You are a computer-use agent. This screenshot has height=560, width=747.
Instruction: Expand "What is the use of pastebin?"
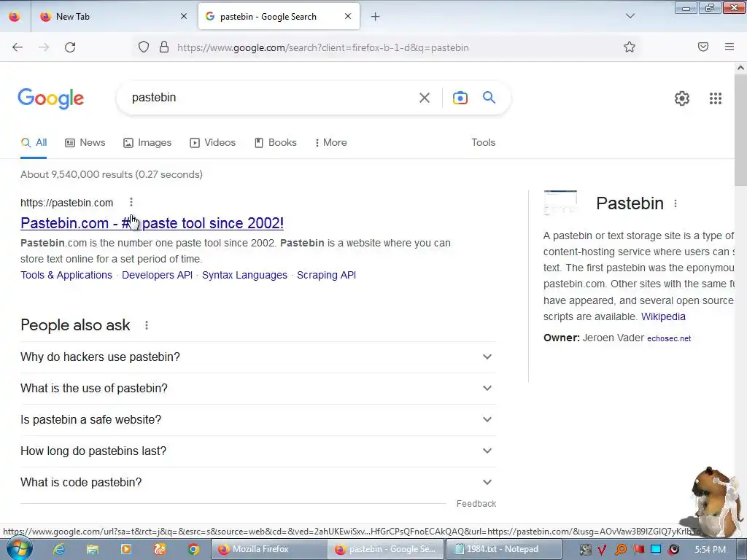tap(258, 388)
